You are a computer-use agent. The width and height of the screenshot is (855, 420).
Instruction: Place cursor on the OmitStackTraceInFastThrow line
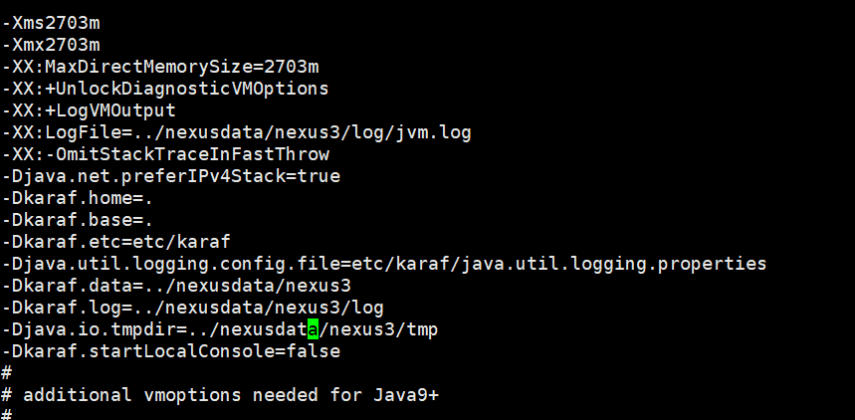(165, 154)
